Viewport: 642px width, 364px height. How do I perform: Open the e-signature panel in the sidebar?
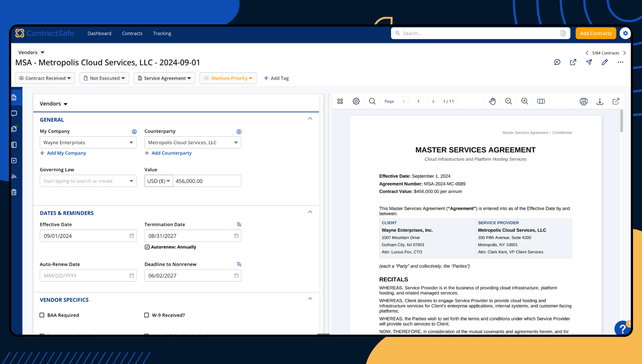14,176
